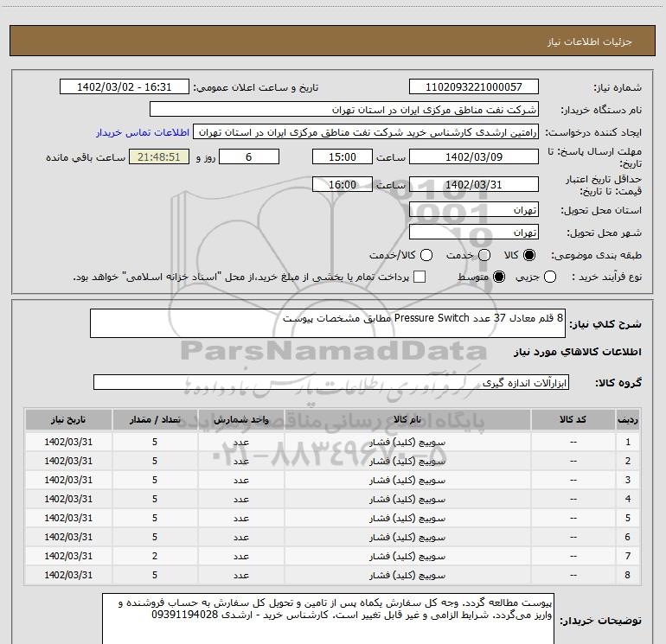Click buyer notes text area

tap(328, 619)
